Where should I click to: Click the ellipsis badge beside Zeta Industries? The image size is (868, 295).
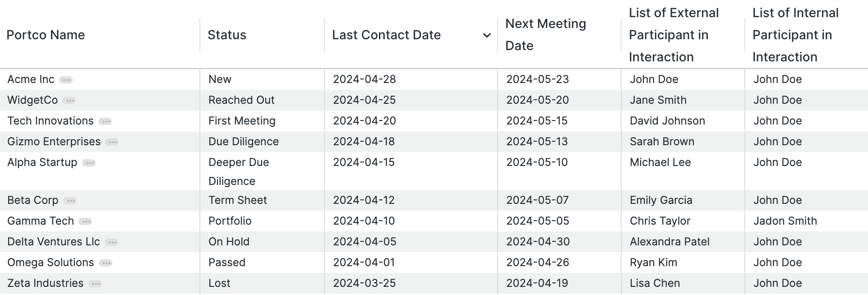tap(95, 284)
